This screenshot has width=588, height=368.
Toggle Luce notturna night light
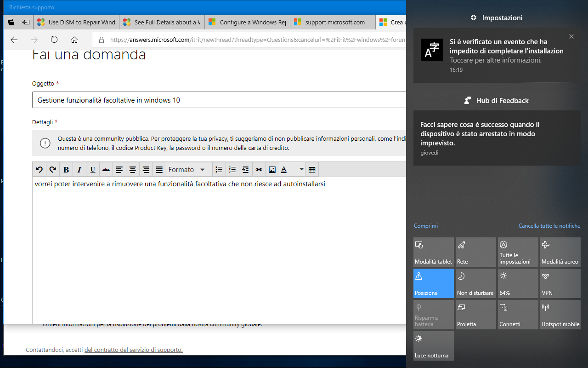434,346
